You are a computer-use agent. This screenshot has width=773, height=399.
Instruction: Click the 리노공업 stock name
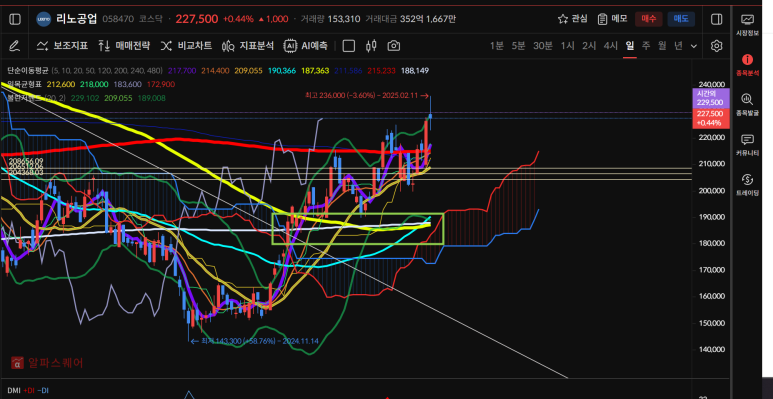pos(77,19)
